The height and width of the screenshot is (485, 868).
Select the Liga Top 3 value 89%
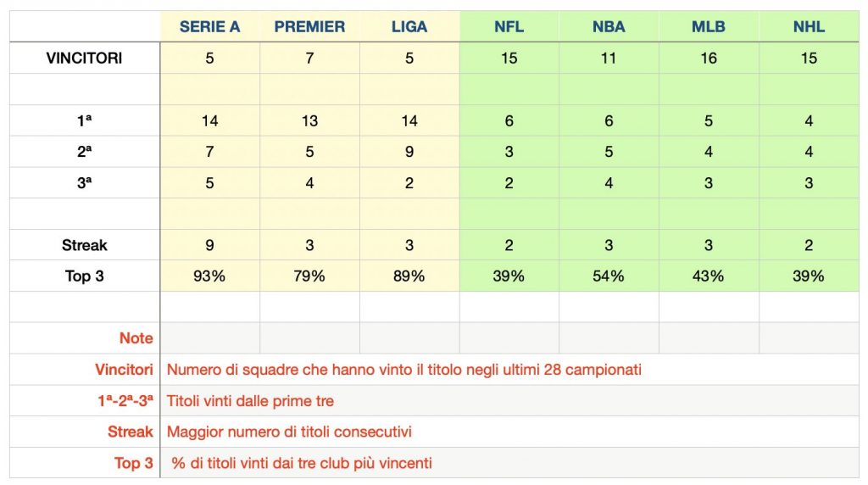point(409,276)
